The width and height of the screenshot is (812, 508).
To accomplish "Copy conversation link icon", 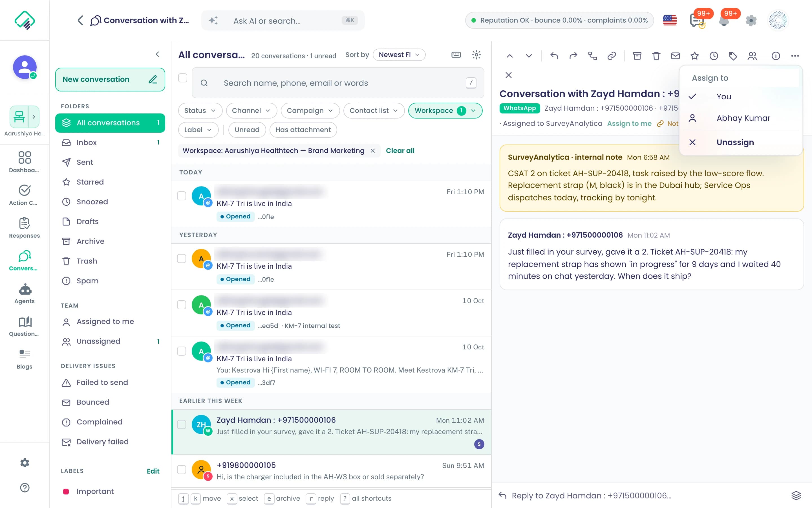I will (612, 56).
